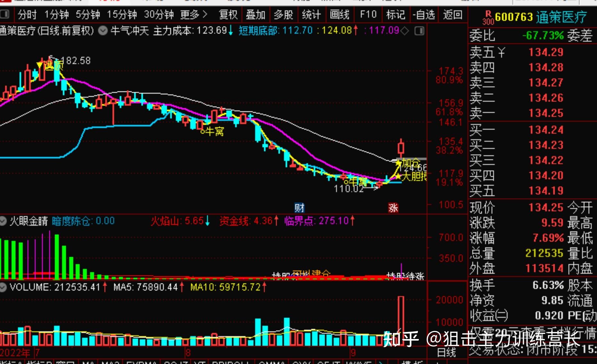Select the 卖四 price 134.28
This screenshot has height=364, width=597.
546,68
